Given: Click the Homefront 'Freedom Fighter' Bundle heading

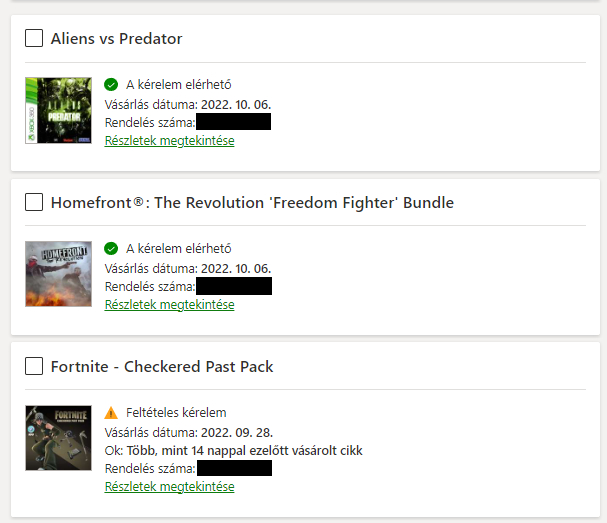Looking at the screenshot, I should 252,203.
